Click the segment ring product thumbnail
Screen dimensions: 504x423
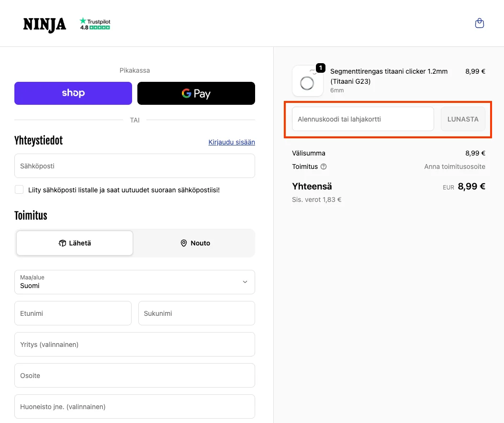[x=308, y=81]
